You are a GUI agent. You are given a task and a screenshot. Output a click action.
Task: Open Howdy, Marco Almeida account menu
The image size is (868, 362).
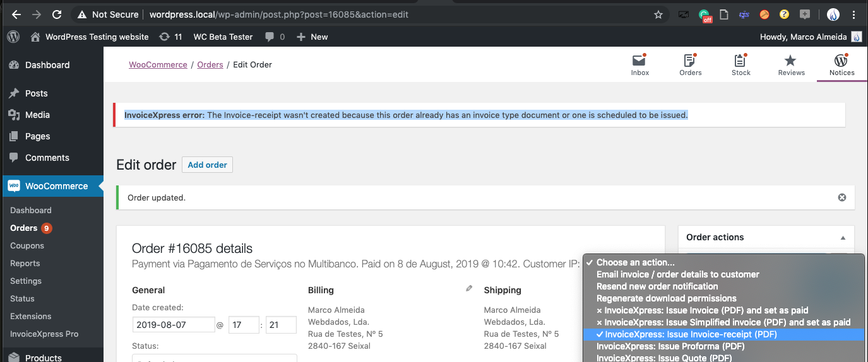(811, 37)
